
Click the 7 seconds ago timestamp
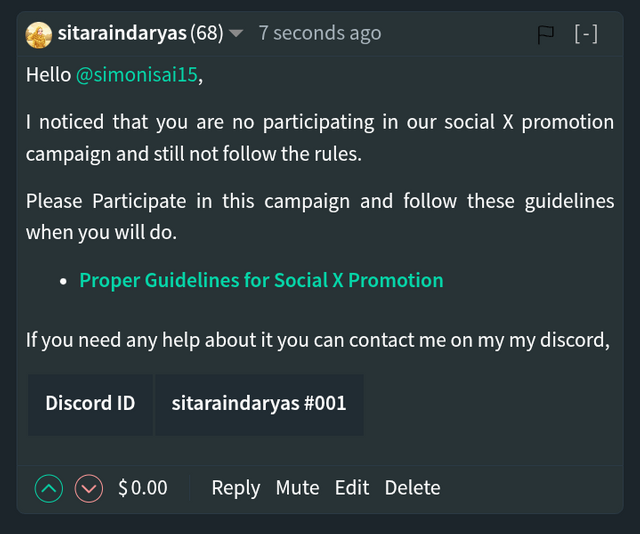[320, 33]
